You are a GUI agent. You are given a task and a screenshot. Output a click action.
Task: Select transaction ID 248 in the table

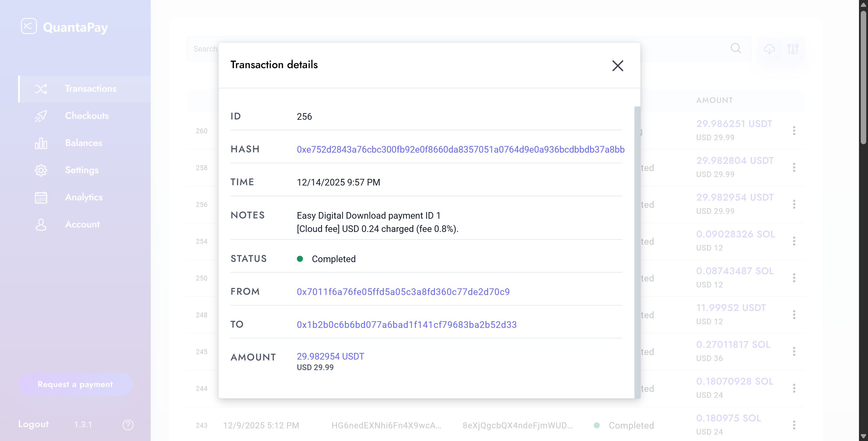pos(202,315)
